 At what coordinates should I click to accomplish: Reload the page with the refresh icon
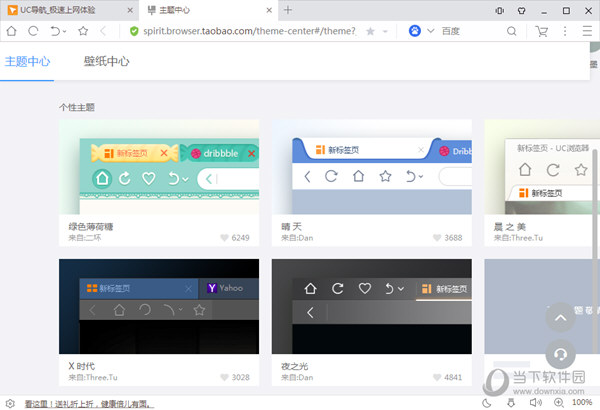tap(34, 31)
